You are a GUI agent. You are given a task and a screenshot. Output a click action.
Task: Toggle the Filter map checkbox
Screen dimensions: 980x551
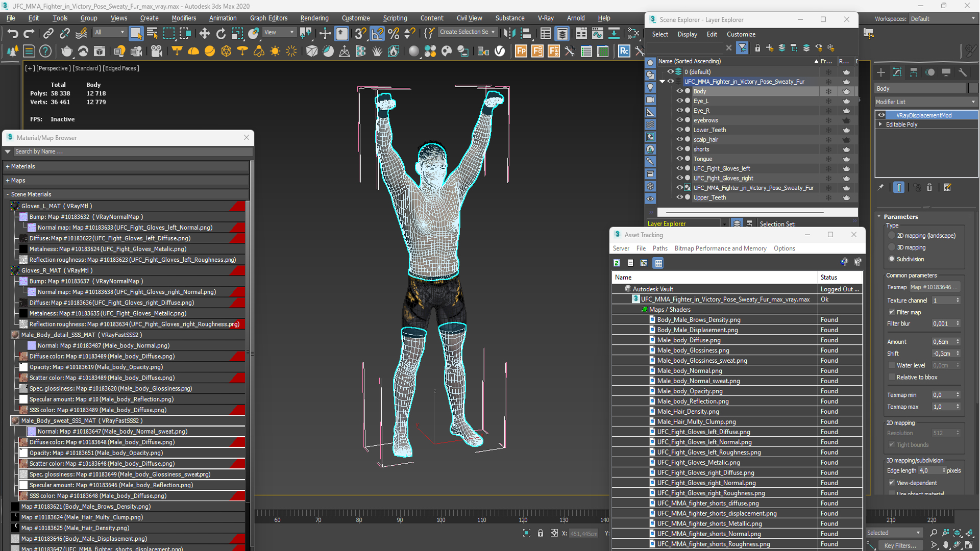point(892,312)
